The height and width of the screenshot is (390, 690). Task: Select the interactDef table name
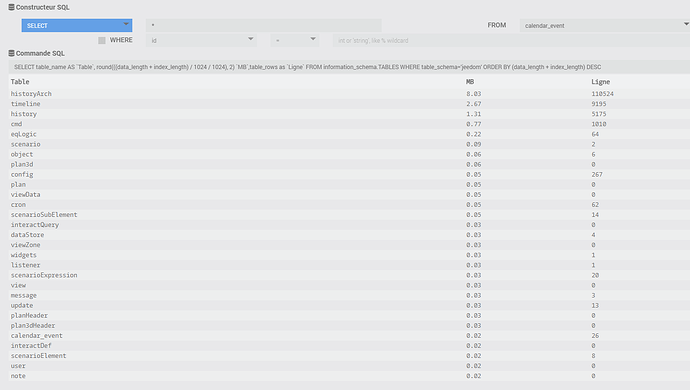31,346
